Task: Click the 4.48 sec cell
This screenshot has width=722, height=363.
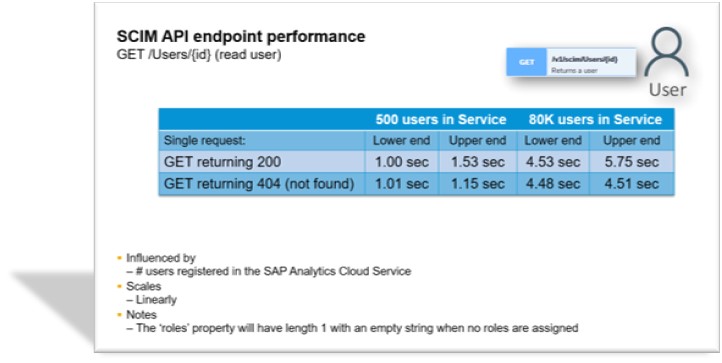Action: click(x=553, y=184)
